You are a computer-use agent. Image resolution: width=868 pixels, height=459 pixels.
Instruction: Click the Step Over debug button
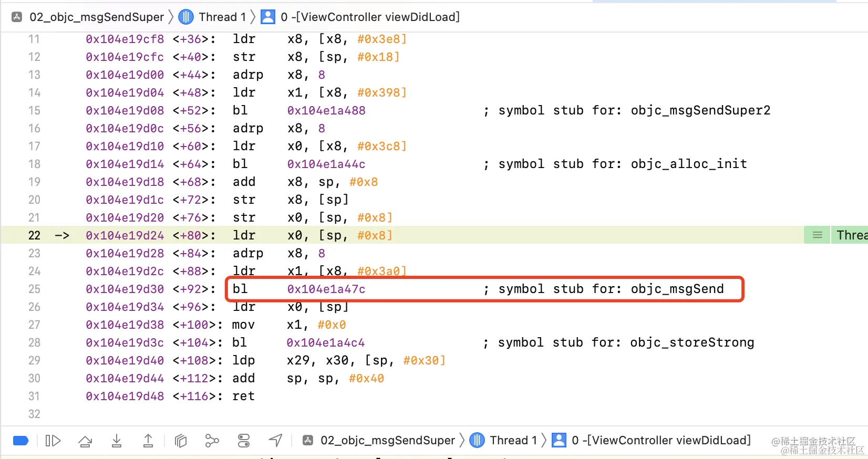click(x=85, y=441)
